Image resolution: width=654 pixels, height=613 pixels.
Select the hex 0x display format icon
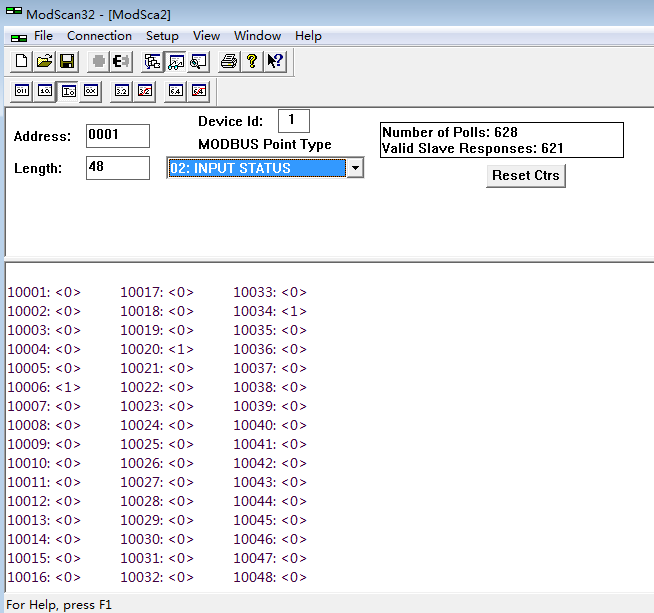point(91,90)
